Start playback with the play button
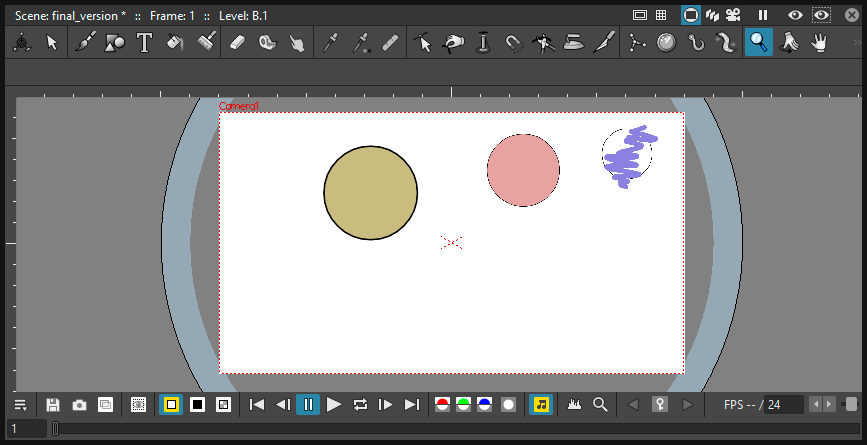The width and height of the screenshot is (867, 445). (x=334, y=405)
